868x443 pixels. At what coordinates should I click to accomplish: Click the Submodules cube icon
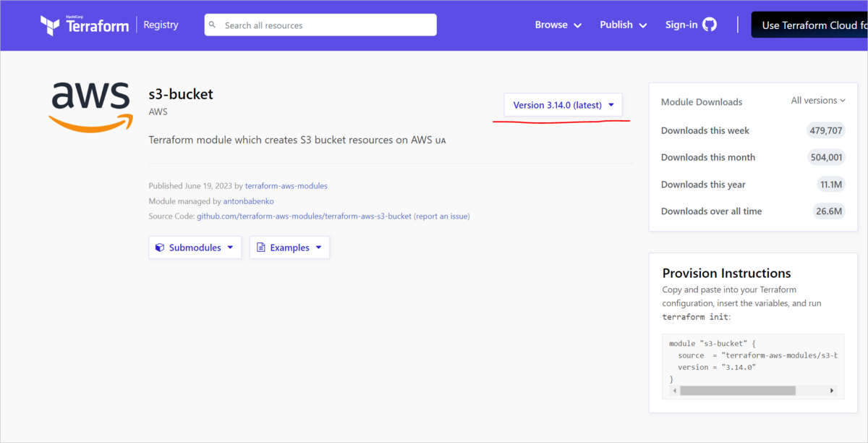click(x=160, y=248)
